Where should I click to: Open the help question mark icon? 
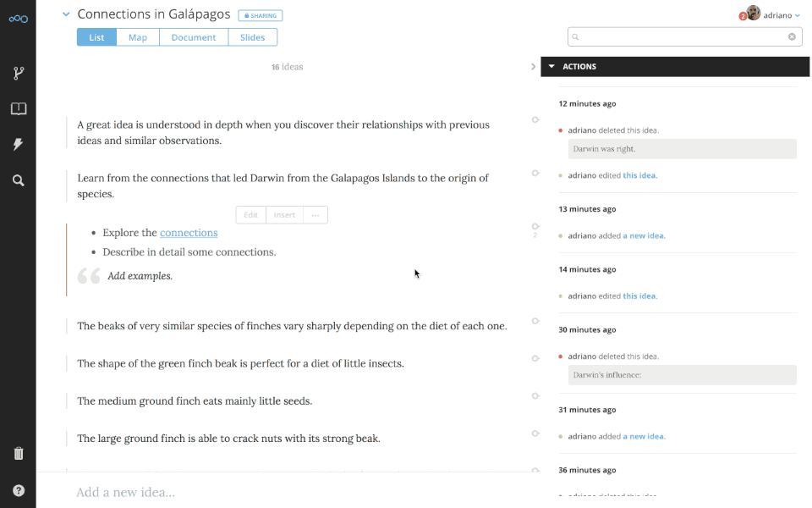click(x=18, y=490)
